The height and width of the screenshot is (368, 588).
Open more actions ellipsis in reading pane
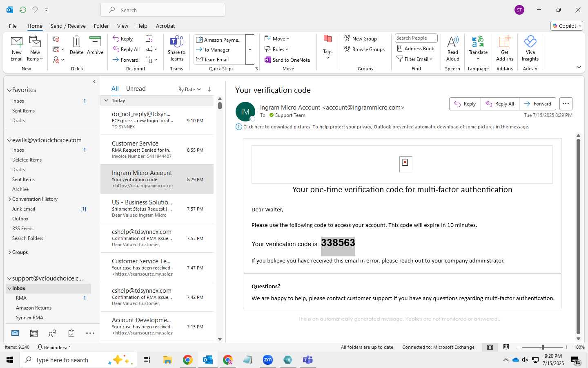(566, 104)
